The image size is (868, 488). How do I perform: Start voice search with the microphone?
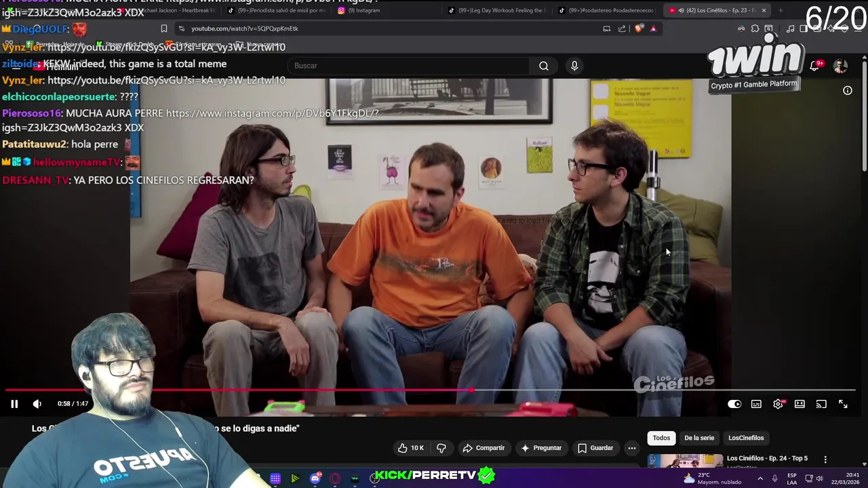[x=574, y=66]
